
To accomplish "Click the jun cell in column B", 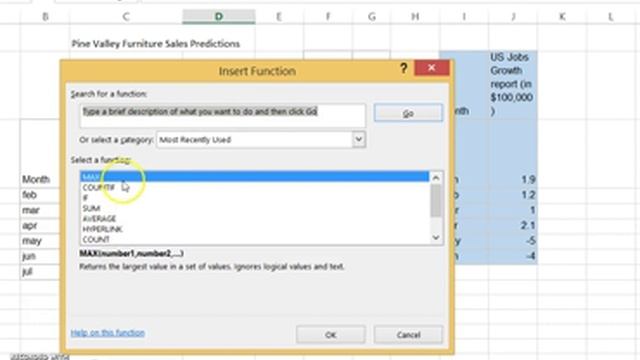I will coord(40,256).
